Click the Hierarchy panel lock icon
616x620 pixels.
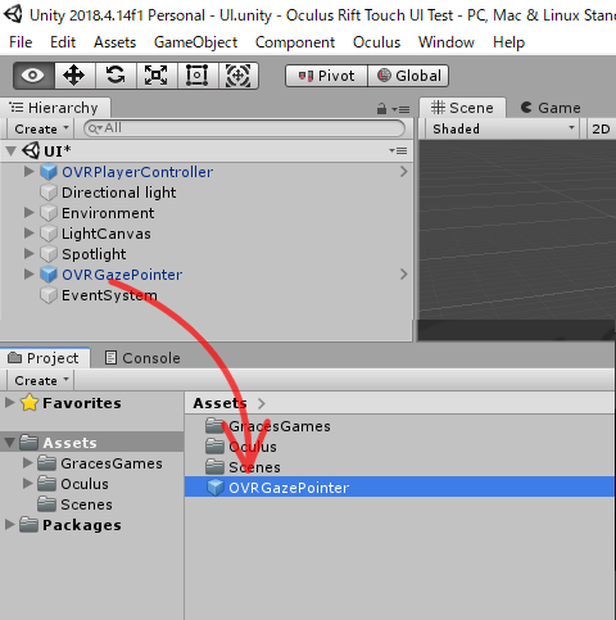coord(382,108)
